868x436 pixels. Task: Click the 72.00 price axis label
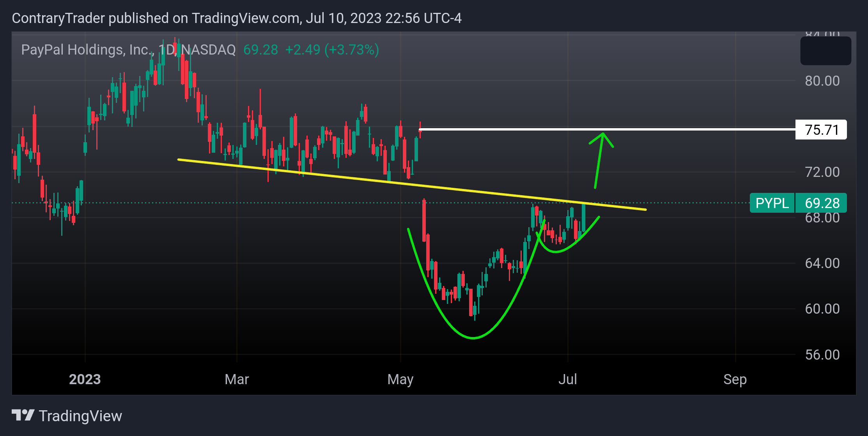tap(822, 172)
